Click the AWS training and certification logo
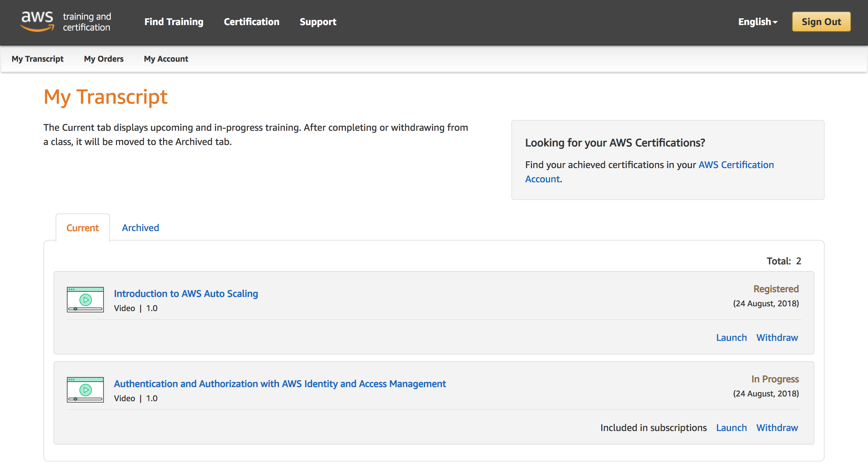This screenshot has width=868, height=471. pyautogui.click(x=66, y=22)
